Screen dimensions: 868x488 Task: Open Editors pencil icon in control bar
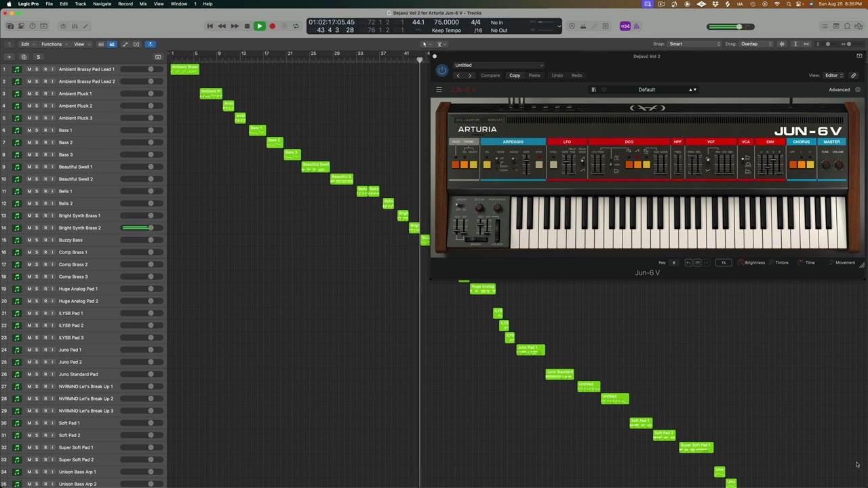click(86, 26)
